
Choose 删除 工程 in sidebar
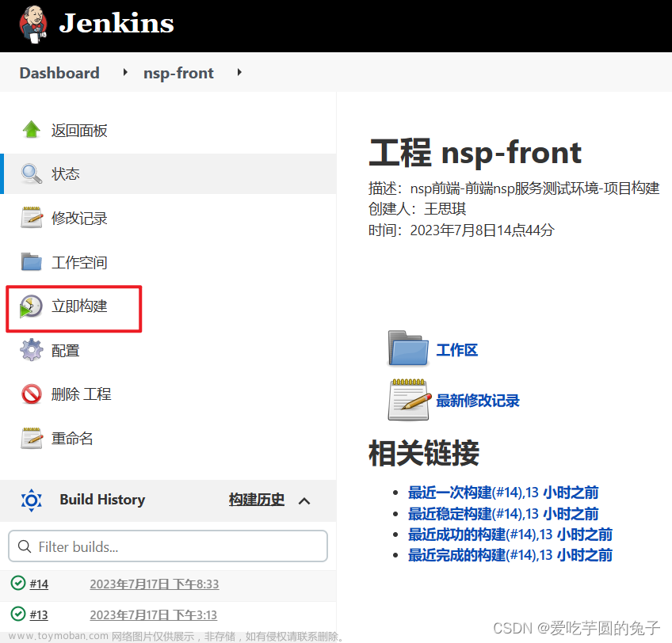(82, 394)
